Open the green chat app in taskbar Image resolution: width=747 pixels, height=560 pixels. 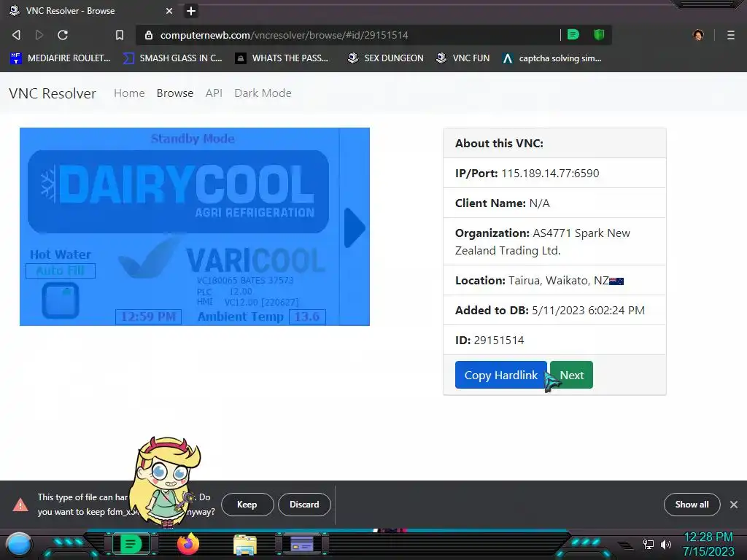tap(131, 544)
